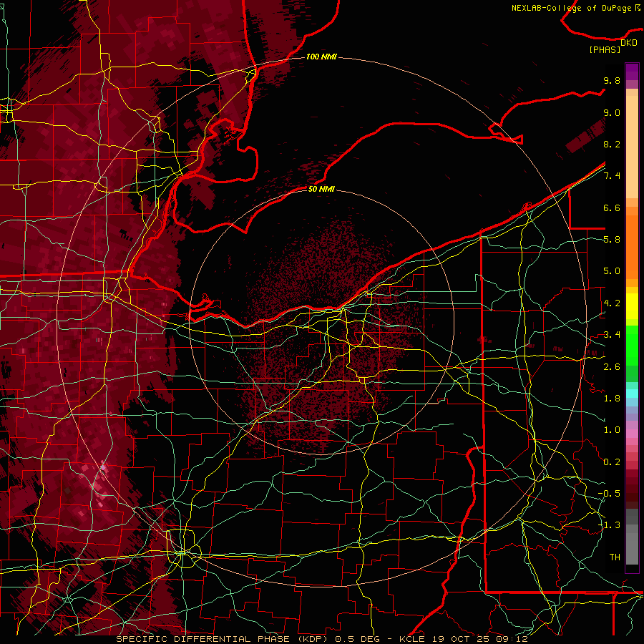Viewport: 644px width, 644px height.
Task: Click the -1.3 value on color scale
Action: (x=609, y=525)
